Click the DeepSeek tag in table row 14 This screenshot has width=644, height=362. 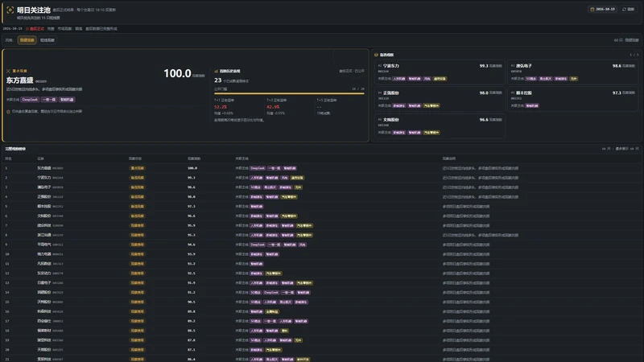[x=271, y=293]
